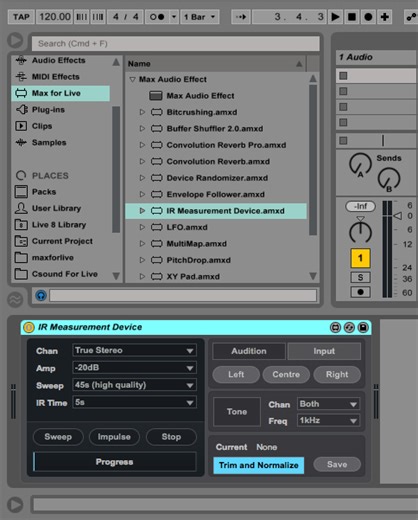This screenshot has height=520, width=418.
Task: Select LFO.amxd
Action: 187,227
